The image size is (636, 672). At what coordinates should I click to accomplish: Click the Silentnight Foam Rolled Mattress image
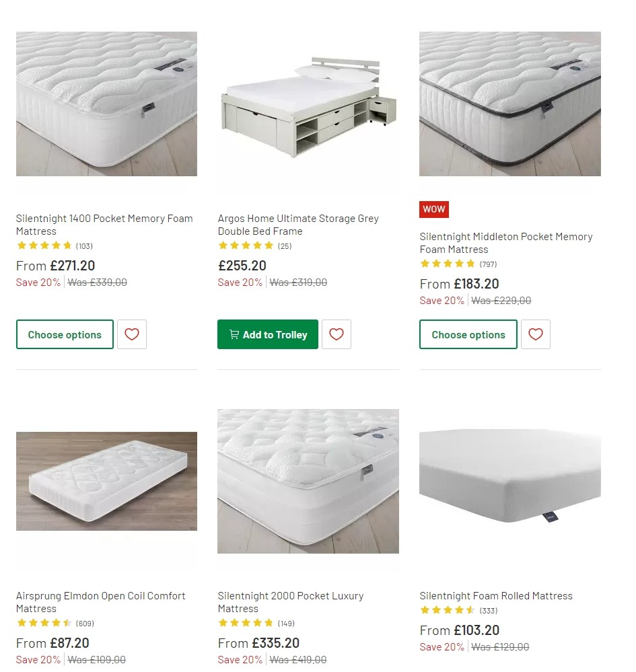coord(509,481)
